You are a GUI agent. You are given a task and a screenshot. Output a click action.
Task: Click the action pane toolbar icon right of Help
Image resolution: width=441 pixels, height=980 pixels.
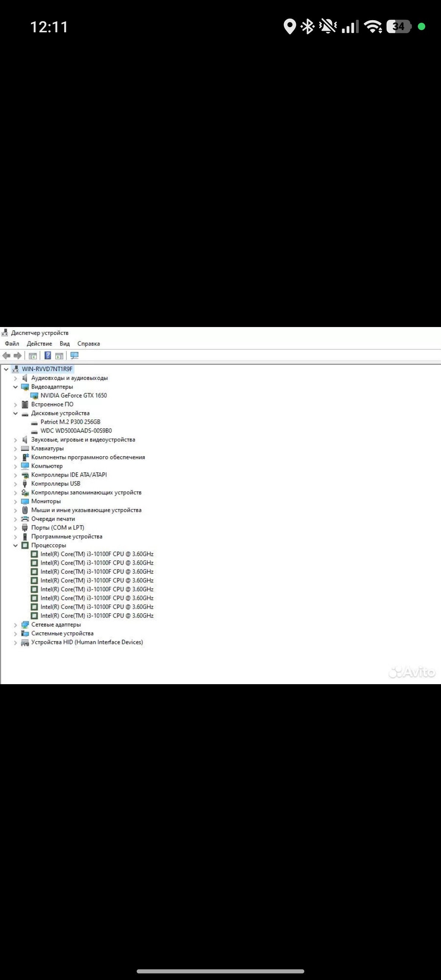click(60, 356)
